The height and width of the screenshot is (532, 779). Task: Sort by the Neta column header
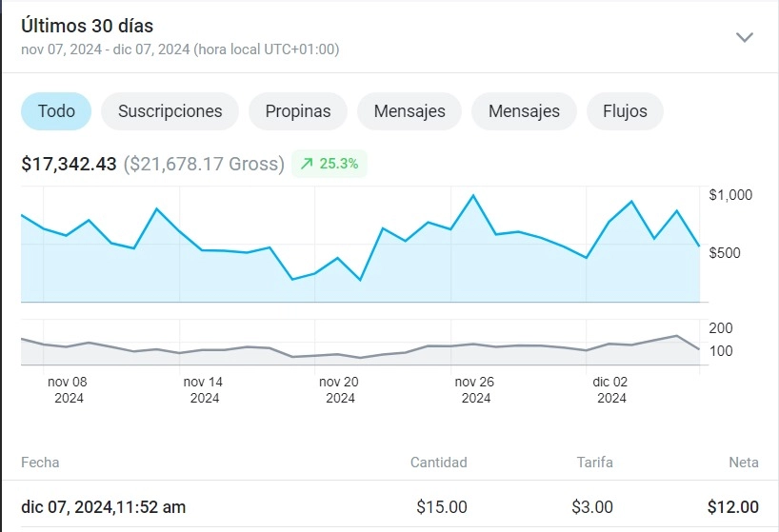click(x=743, y=463)
